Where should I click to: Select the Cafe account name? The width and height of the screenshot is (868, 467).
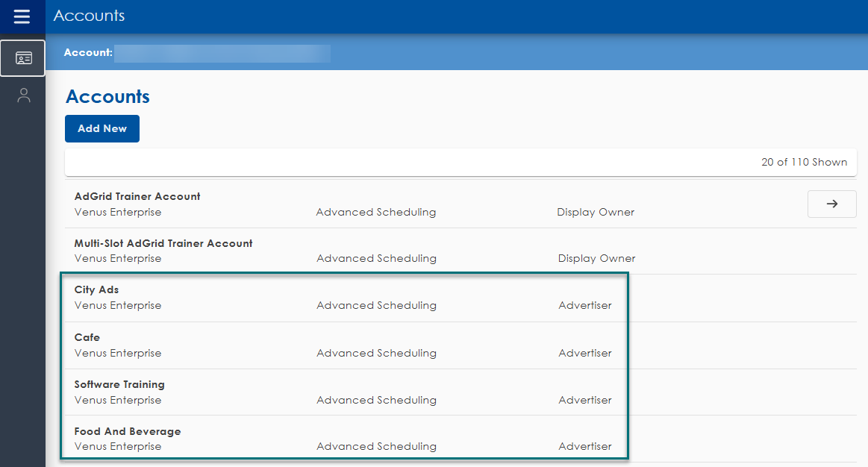click(x=87, y=337)
